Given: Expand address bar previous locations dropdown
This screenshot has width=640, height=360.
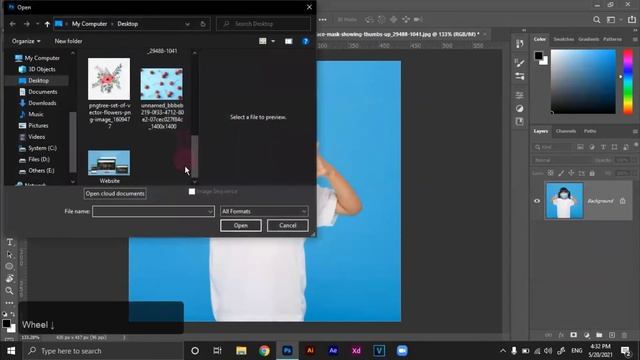Looking at the screenshot, I should (187, 24).
